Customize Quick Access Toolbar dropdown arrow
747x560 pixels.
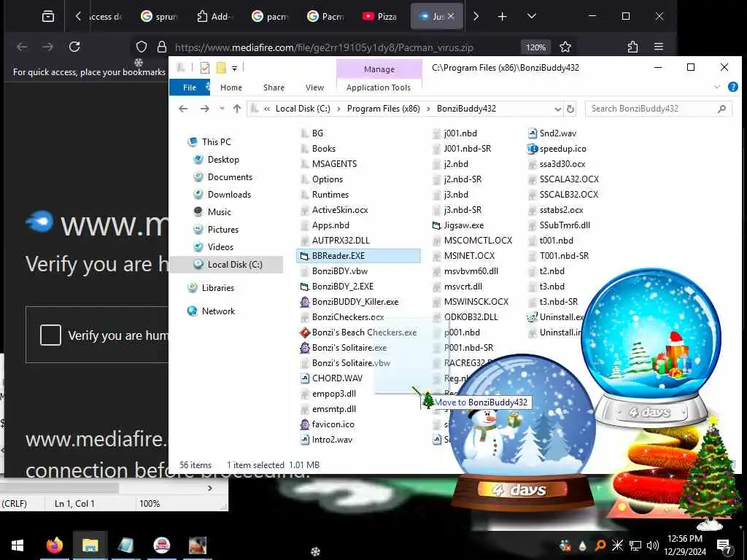pyautogui.click(x=234, y=69)
